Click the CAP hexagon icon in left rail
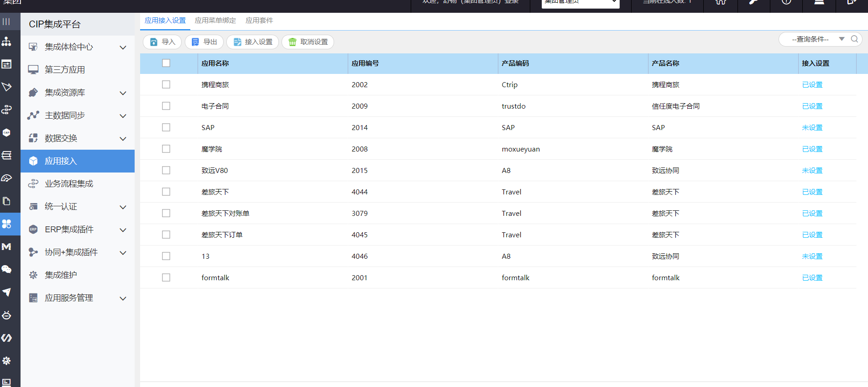Viewport: 868px width, 387px height. coord(6,133)
